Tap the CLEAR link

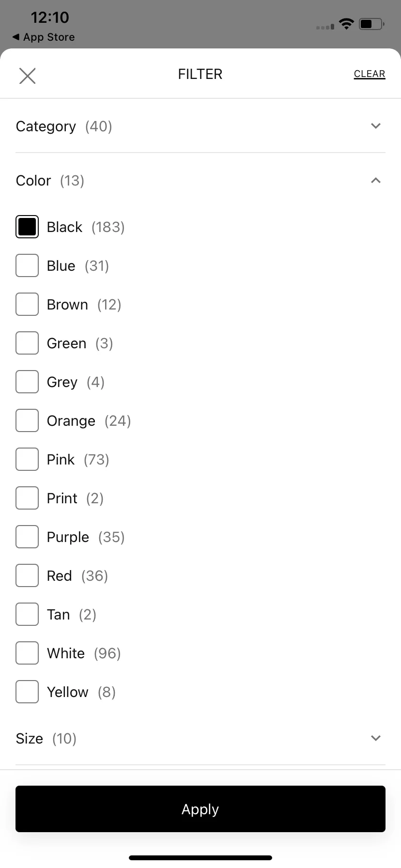370,74
